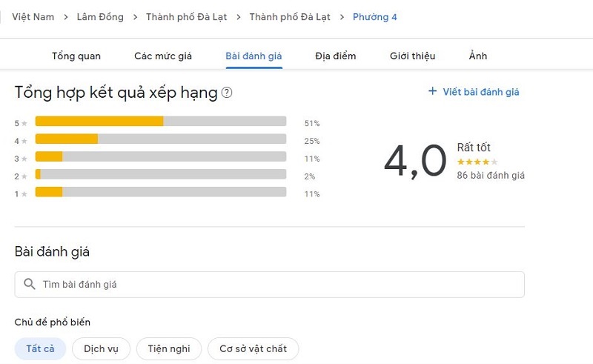Viewport: 593px width, 364px height.
Task: Click the Phường 4 breadcrumb link
Action: tap(375, 17)
